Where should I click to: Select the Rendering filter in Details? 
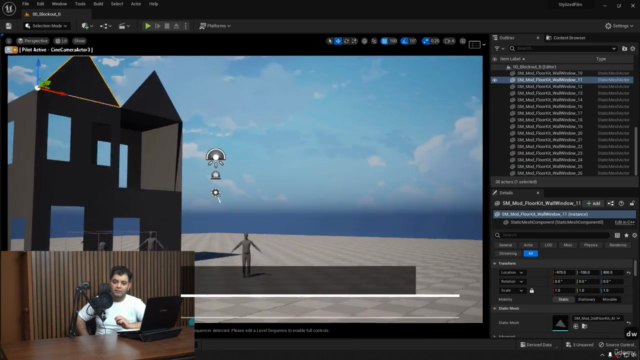[618, 245]
